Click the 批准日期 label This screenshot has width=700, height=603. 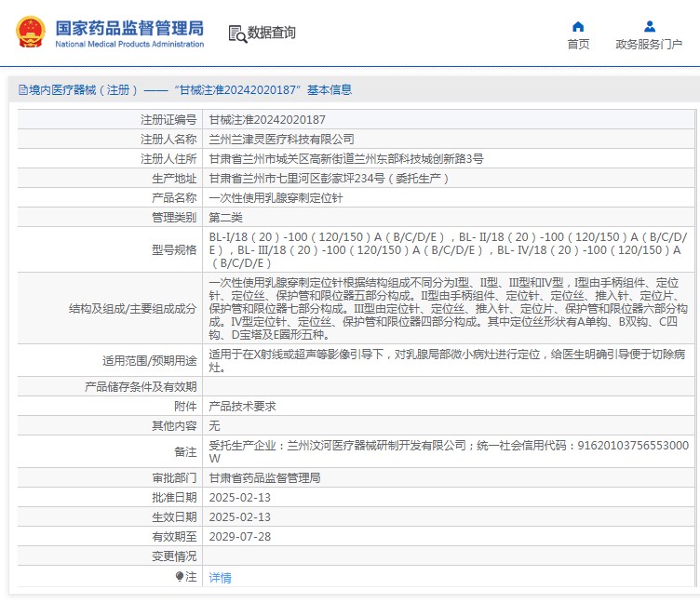(x=174, y=498)
